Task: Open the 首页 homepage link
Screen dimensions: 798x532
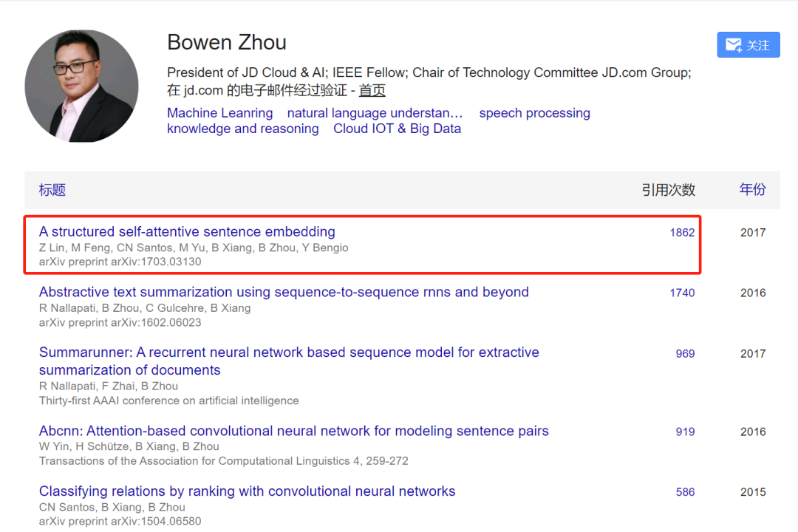Action: tap(372, 91)
